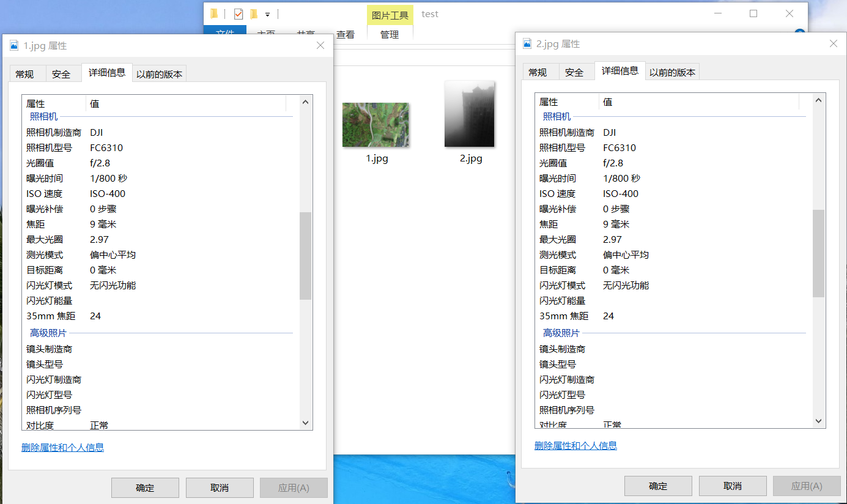Open the 文件 menu in File Explorer

pyautogui.click(x=224, y=32)
